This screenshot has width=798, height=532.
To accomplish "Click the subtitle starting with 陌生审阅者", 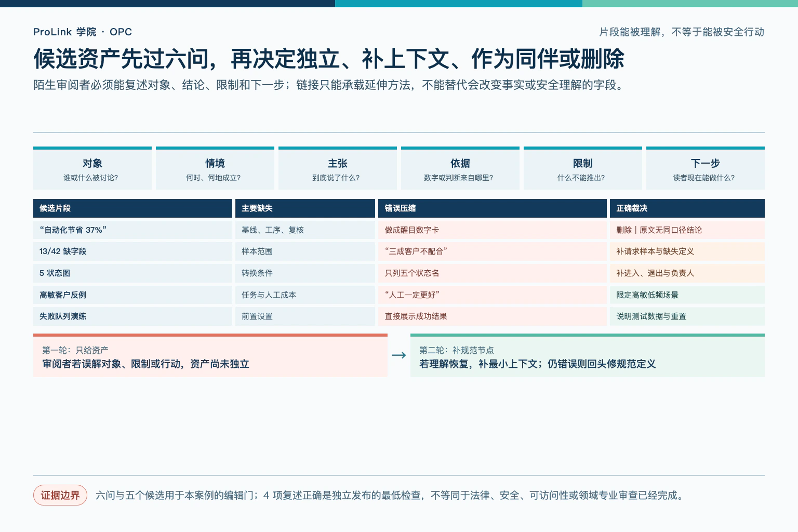I will coord(329,85).
